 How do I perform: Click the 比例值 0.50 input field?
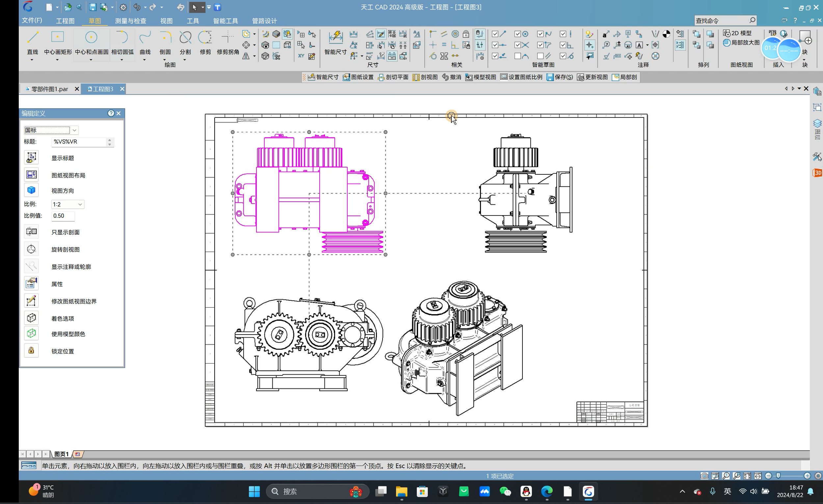63,215
